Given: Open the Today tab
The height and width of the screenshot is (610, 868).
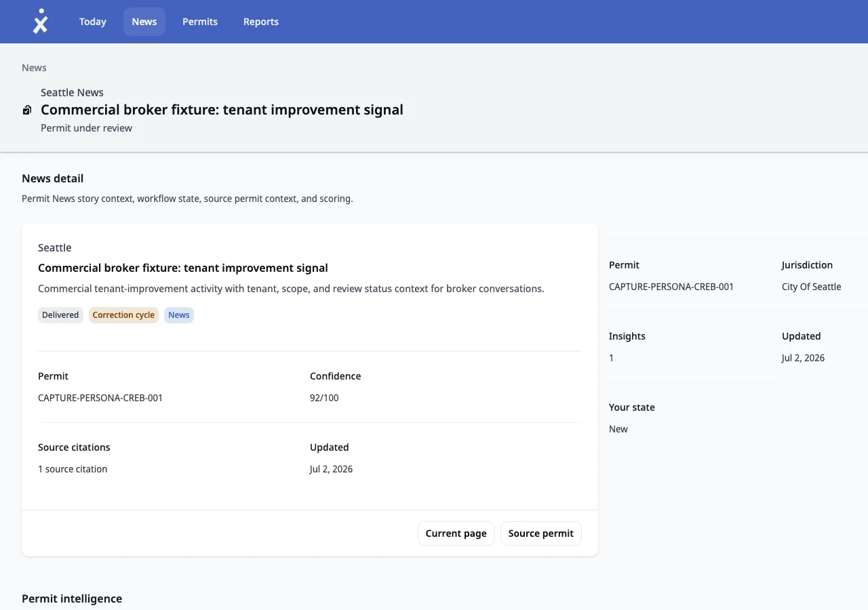Looking at the screenshot, I should tap(92, 22).
